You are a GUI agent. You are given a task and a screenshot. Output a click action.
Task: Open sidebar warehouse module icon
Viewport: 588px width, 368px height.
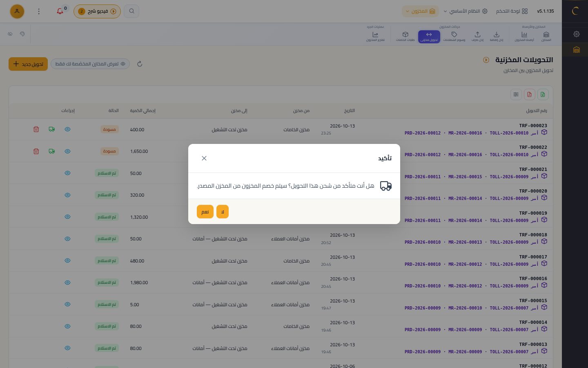577,50
